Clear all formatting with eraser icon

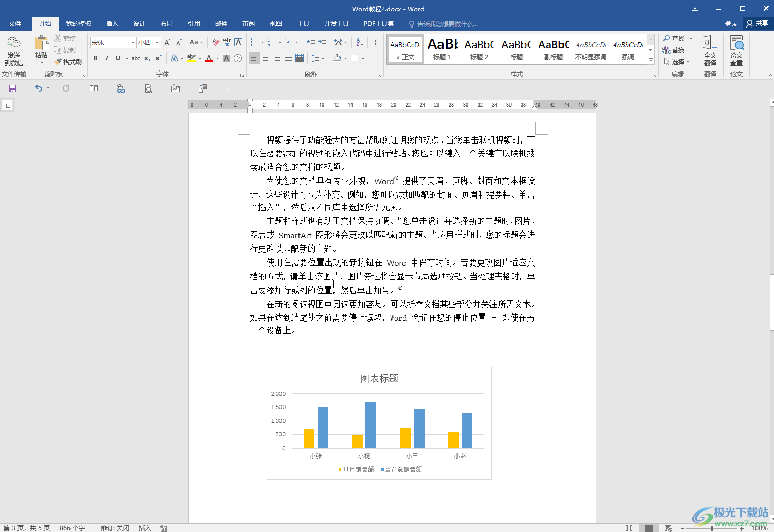216,42
